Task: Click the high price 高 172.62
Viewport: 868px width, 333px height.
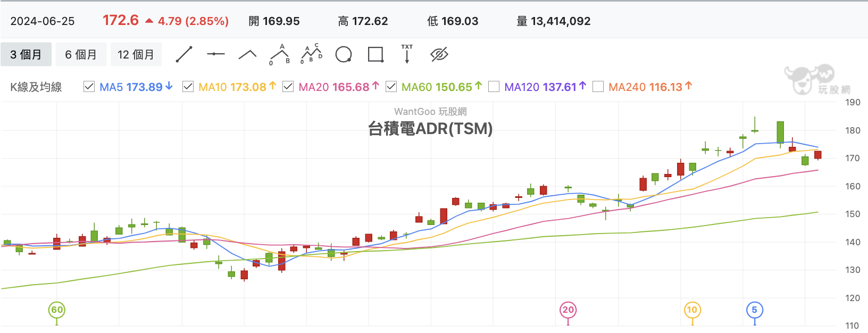Action: [363, 21]
